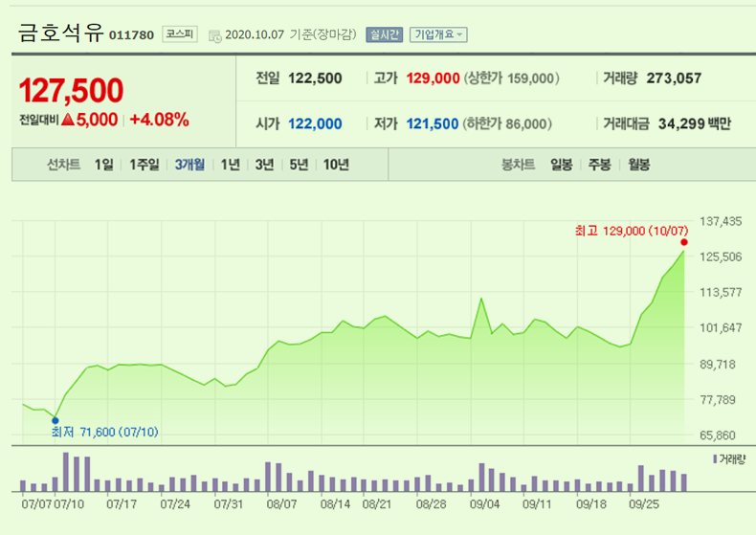Select the 1년 line chart period
The width and height of the screenshot is (756, 535).
tap(230, 165)
